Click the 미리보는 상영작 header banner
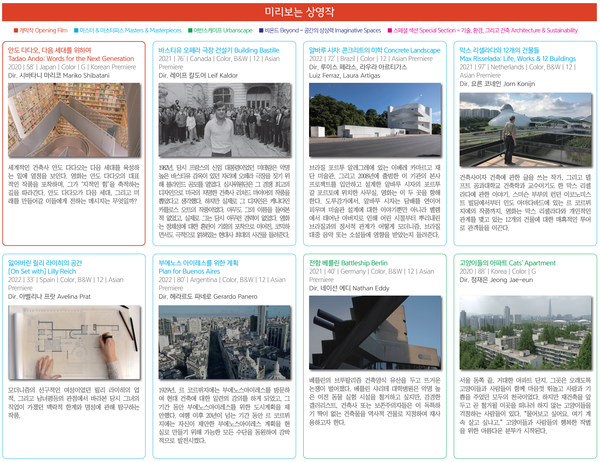Screen dimensions: 600x462 (299, 11)
